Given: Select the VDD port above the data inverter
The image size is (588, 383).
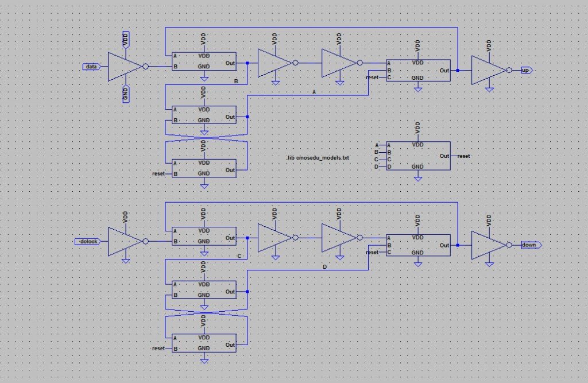Looking at the screenshot, I should point(126,40).
